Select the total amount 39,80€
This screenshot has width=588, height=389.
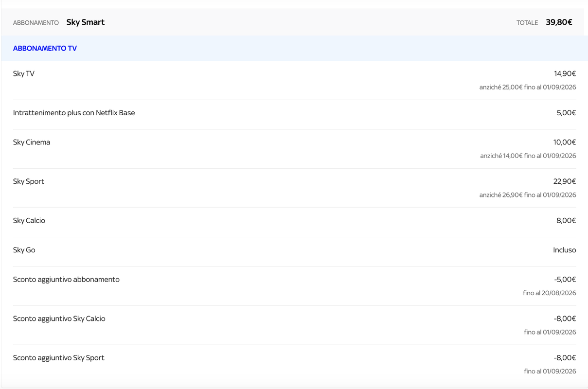pyautogui.click(x=559, y=22)
